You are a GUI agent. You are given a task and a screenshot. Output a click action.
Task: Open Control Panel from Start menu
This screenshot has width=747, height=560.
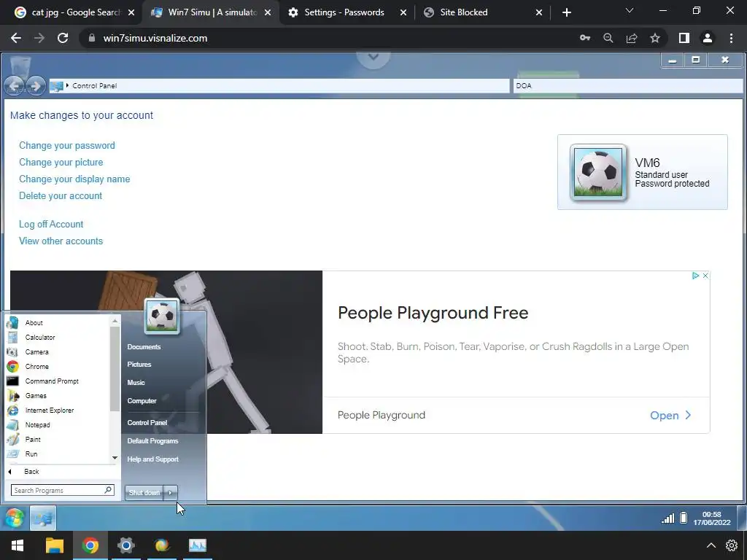(147, 422)
